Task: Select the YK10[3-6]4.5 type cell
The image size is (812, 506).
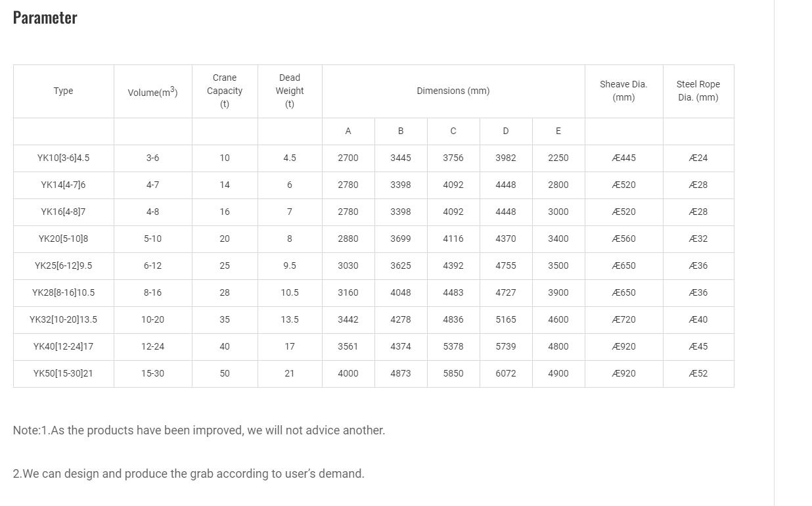Action: (63, 158)
